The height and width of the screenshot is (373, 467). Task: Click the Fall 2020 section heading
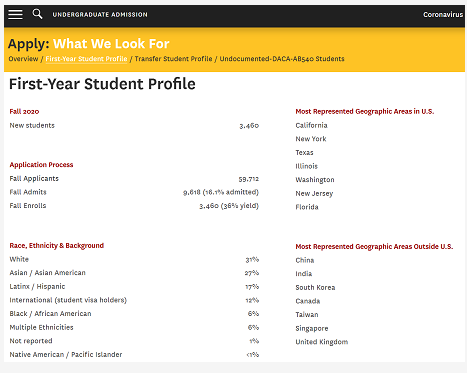tap(24, 112)
